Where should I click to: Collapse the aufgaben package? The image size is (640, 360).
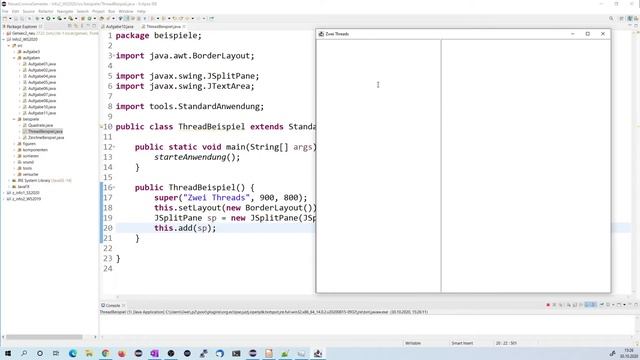coord(14,58)
